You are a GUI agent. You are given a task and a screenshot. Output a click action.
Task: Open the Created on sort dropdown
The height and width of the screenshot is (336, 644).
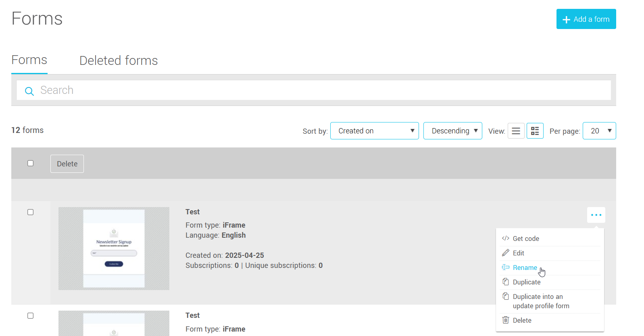tap(374, 131)
